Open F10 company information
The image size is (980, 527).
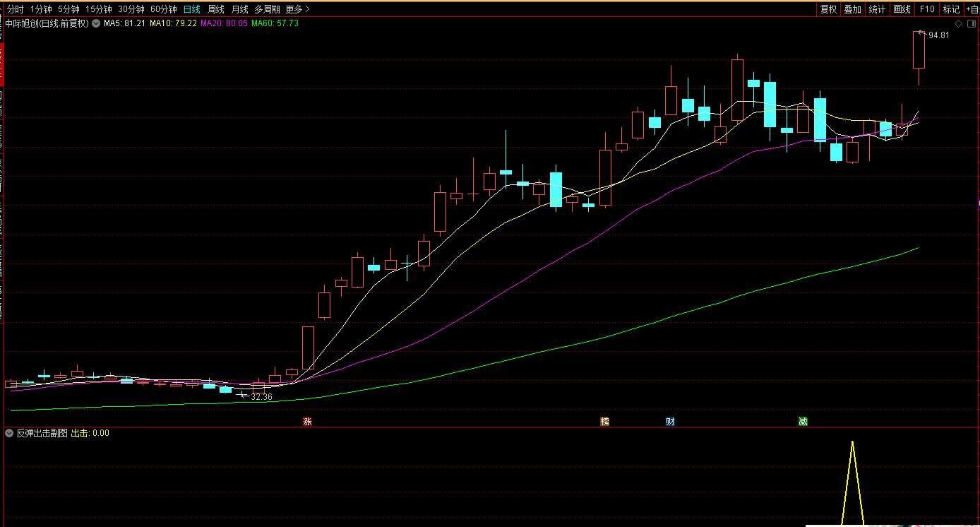(926, 9)
